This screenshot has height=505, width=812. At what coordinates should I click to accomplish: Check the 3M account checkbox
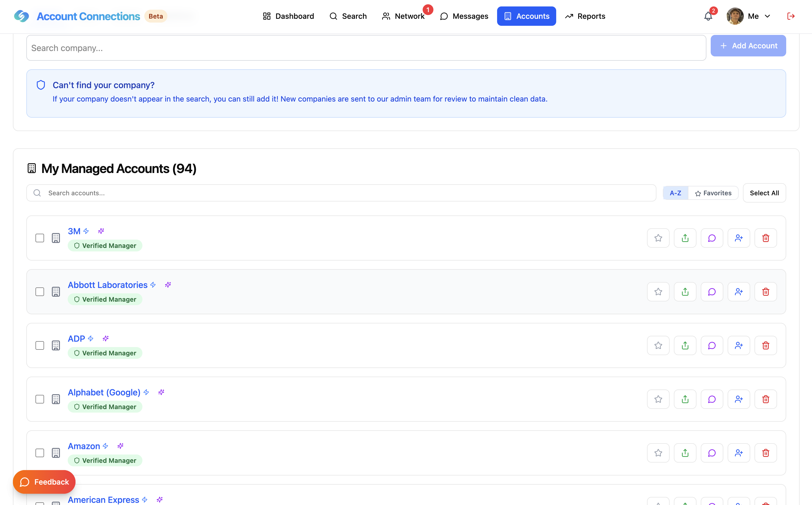point(40,238)
